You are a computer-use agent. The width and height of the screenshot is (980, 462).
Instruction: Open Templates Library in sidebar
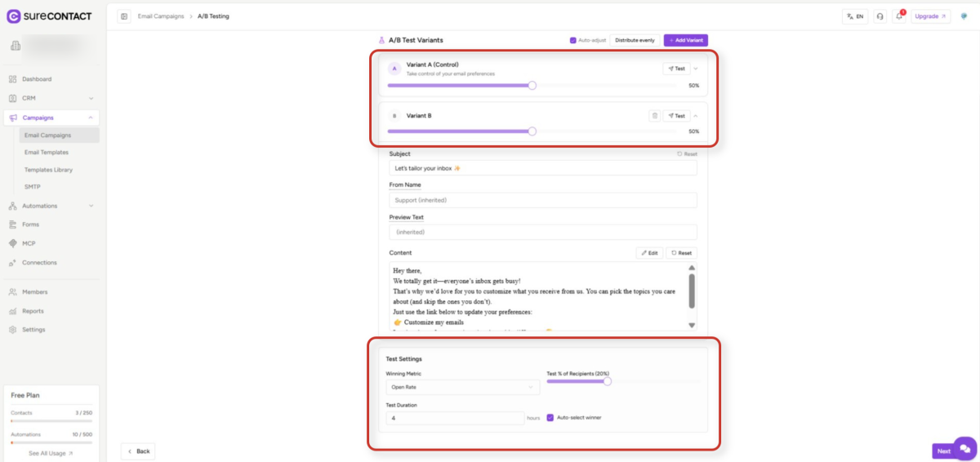point(48,170)
